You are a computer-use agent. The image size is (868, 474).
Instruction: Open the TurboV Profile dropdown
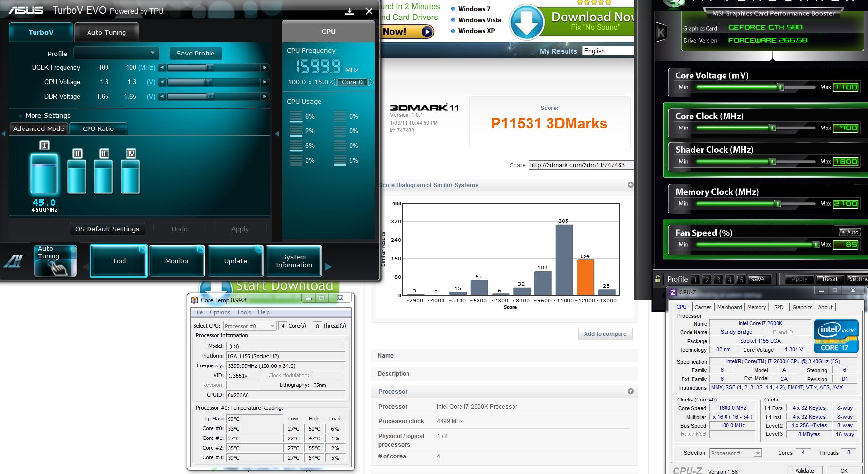pyautogui.click(x=116, y=53)
